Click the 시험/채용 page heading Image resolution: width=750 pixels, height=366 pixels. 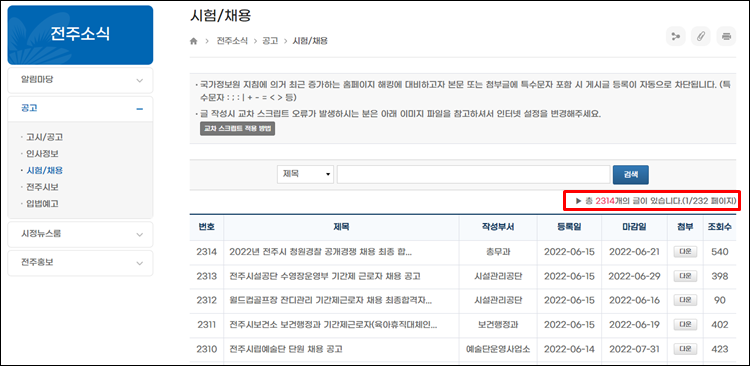221,17
